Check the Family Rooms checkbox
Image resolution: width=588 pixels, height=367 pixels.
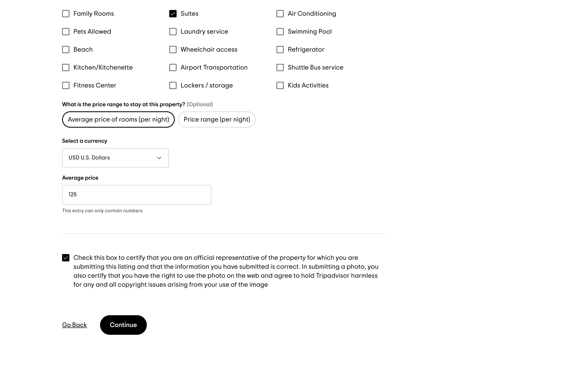click(x=66, y=14)
